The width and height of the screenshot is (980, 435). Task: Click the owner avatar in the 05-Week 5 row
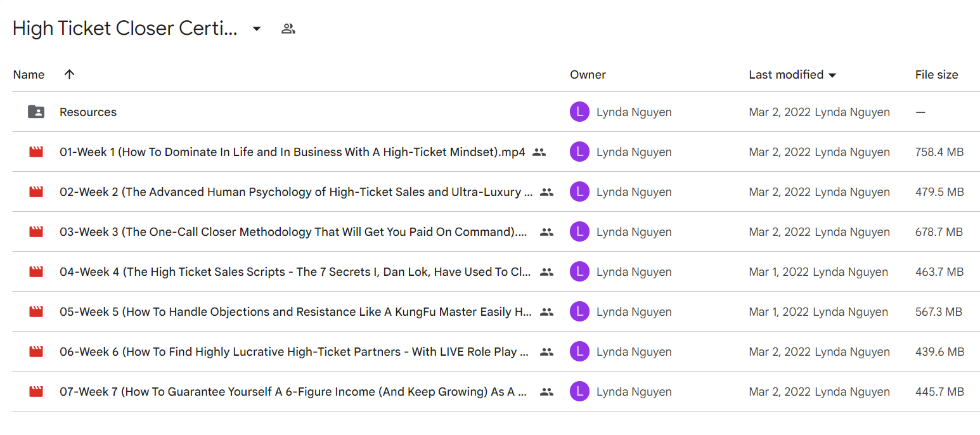(x=579, y=312)
